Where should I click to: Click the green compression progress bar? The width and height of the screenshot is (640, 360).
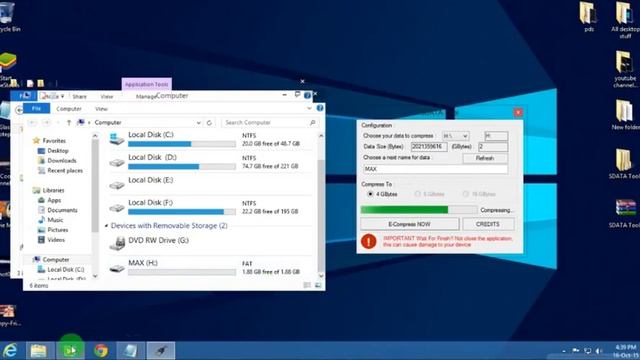point(419,210)
